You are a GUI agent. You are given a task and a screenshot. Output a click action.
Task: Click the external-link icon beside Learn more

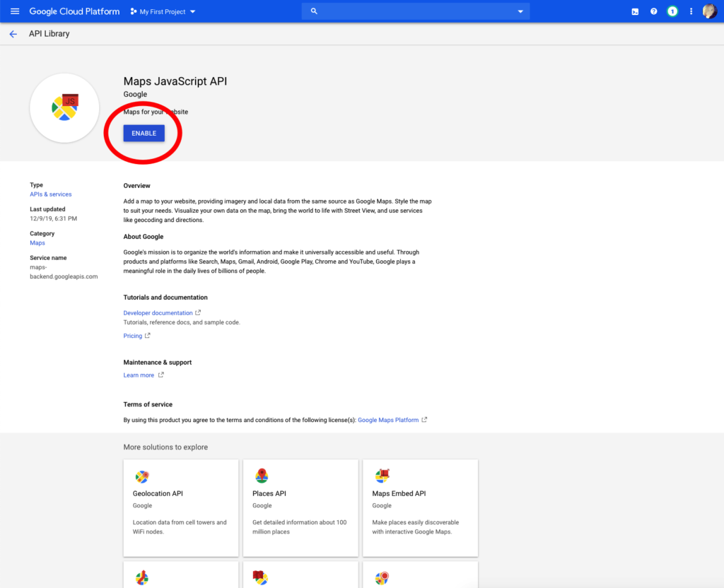(x=161, y=375)
